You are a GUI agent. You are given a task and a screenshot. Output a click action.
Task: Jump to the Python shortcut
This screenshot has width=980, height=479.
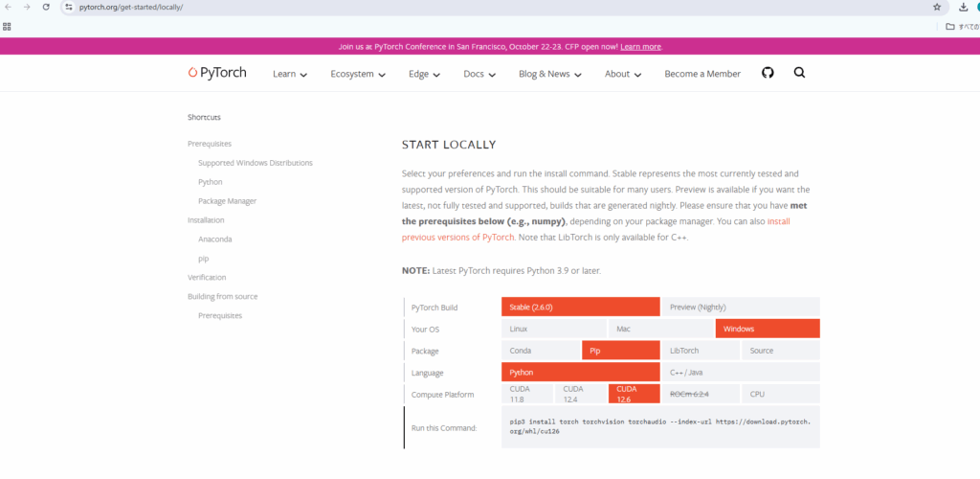point(210,182)
